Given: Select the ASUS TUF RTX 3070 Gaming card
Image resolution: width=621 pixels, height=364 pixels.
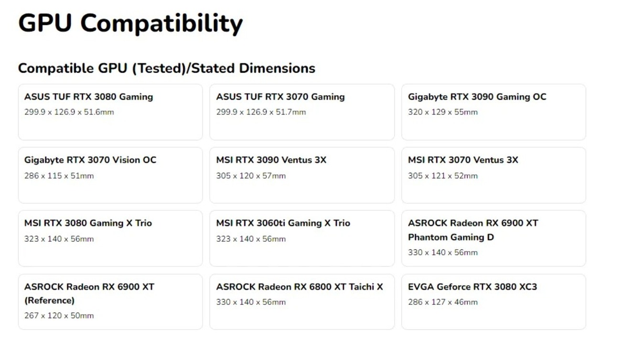Looking at the screenshot, I should (301, 112).
